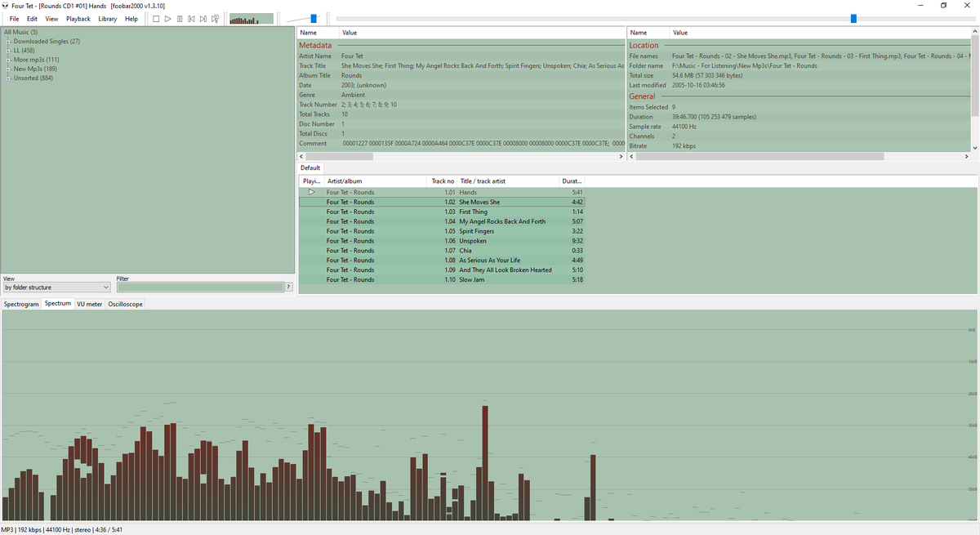Select the track Unspoken
This screenshot has width=980, height=535.
[442, 241]
